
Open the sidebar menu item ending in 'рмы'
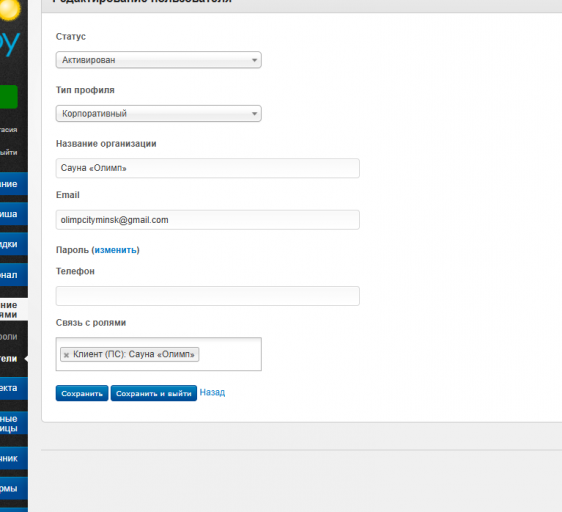tap(14, 488)
